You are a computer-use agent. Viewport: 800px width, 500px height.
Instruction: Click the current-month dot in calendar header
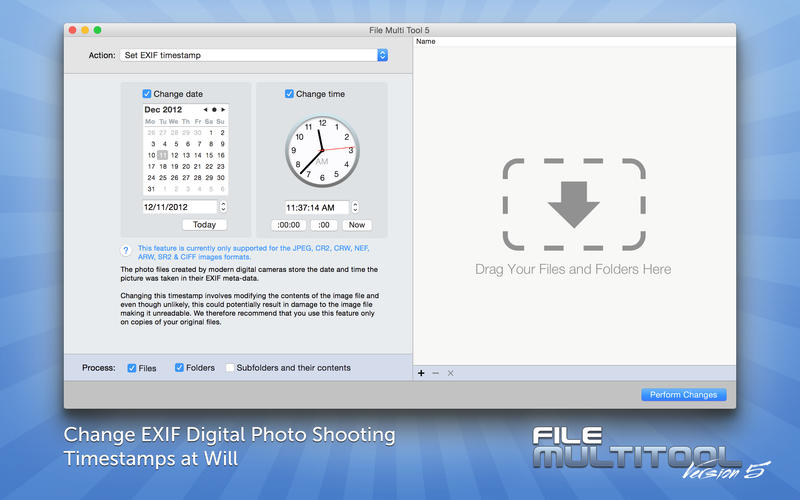[214, 109]
